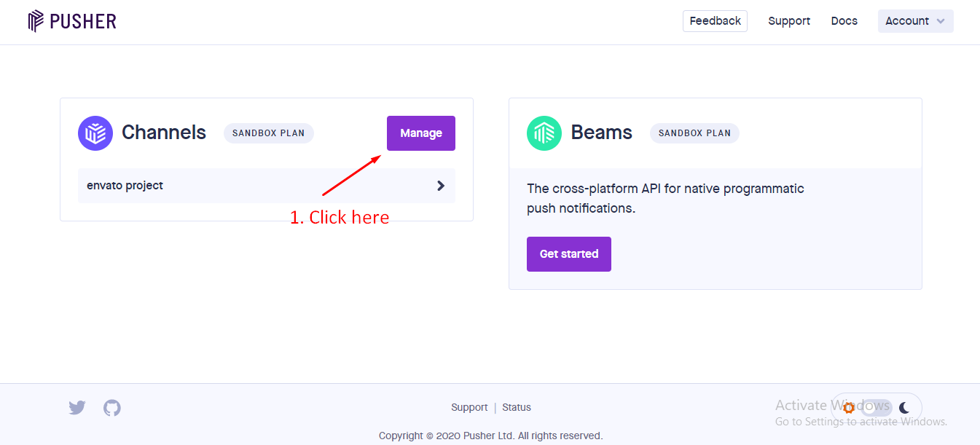Click the Feedback button
This screenshot has width=980, height=445.
coord(715,21)
